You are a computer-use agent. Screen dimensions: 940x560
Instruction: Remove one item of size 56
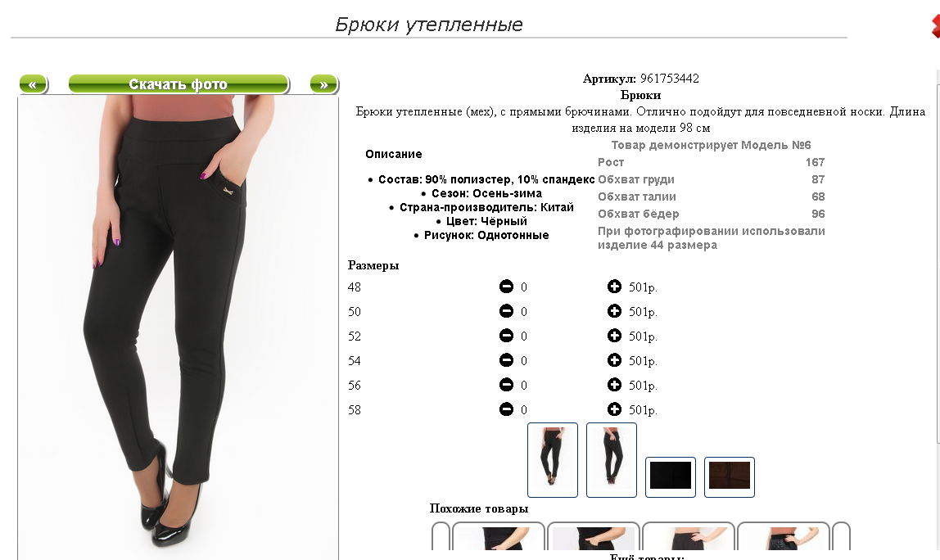click(506, 385)
